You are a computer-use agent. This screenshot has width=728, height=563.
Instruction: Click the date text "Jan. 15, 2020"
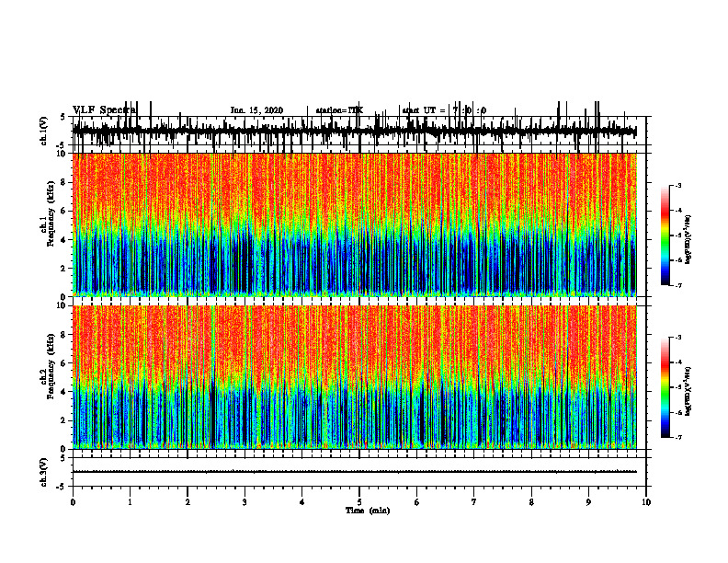(256, 110)
